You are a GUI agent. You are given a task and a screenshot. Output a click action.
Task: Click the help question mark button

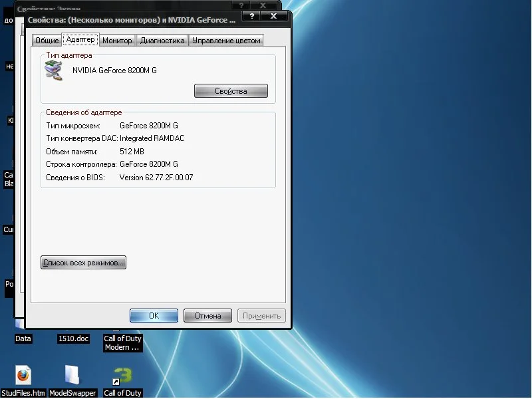(252, 16)
